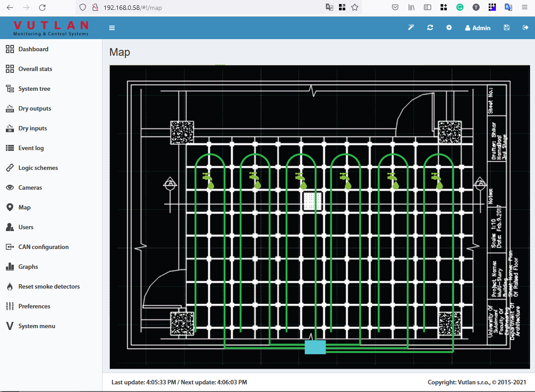This screenshot has width=535, height=392.
Task: Bookmark this page with star icon
Action: pos(355,8)
